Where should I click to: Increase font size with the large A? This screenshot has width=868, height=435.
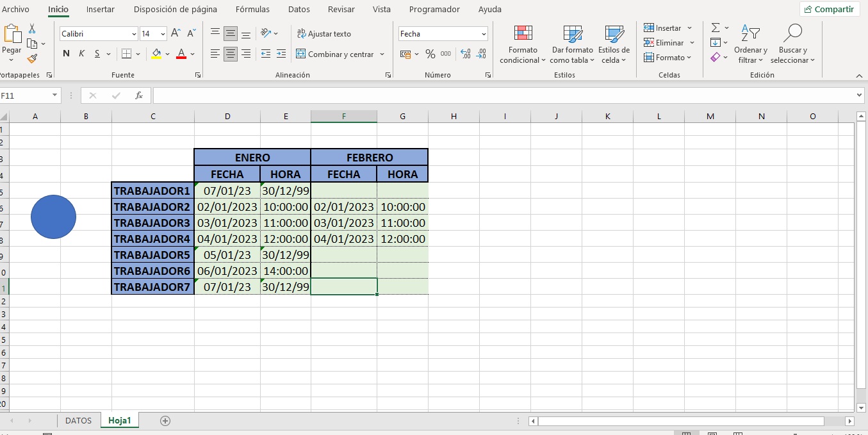176,33
